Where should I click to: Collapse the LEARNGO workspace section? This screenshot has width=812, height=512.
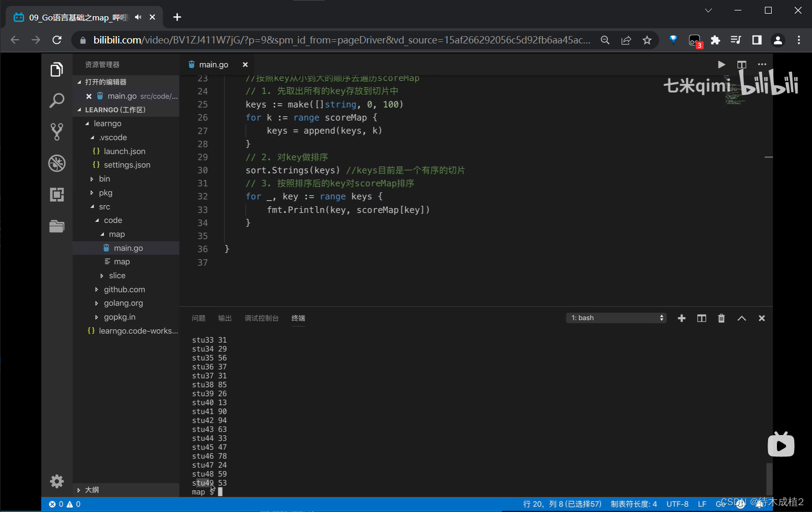coord(126,110)
